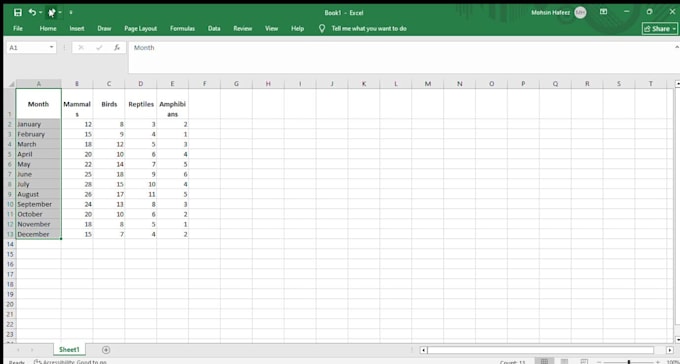Image resolution: width=680 pixels, height=364 pixels.
Task: Select column H header
Action: pyautogui.click(x=268, y=84)
